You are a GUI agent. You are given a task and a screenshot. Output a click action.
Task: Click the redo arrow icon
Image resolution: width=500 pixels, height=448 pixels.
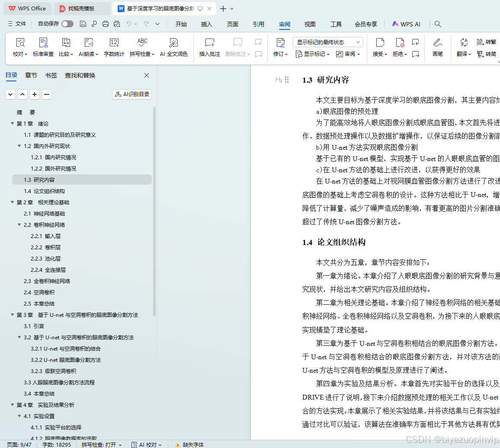146,24
